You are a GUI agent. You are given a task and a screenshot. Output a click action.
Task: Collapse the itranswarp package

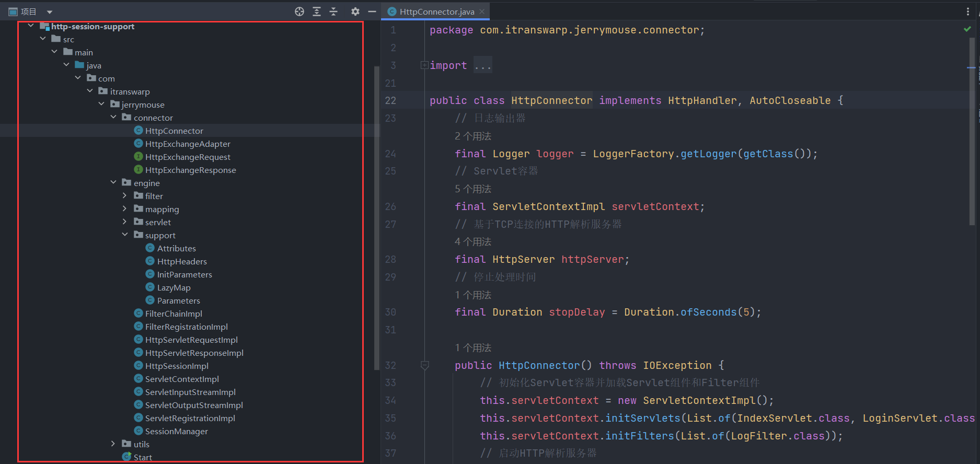pyautogui.click(x=90, y=91)
